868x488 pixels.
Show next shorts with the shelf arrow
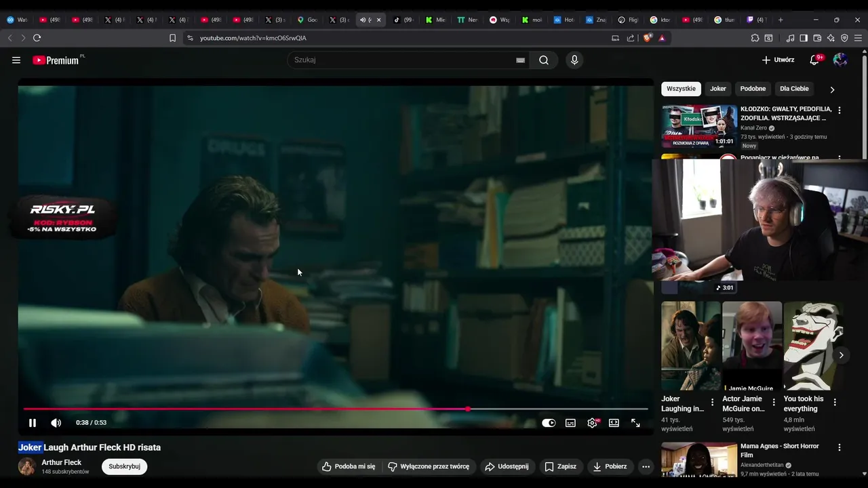coord(841,355)
